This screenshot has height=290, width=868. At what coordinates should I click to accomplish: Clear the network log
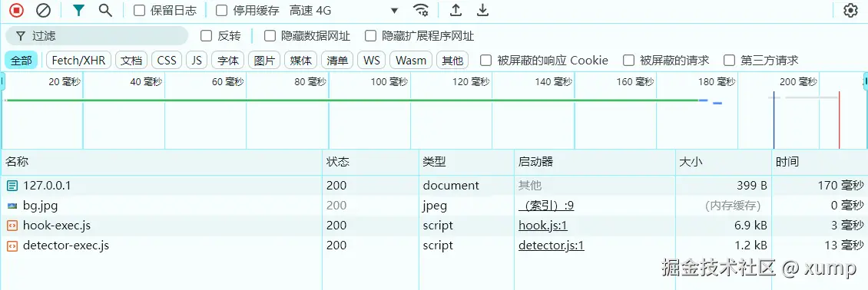pos(43,10)
